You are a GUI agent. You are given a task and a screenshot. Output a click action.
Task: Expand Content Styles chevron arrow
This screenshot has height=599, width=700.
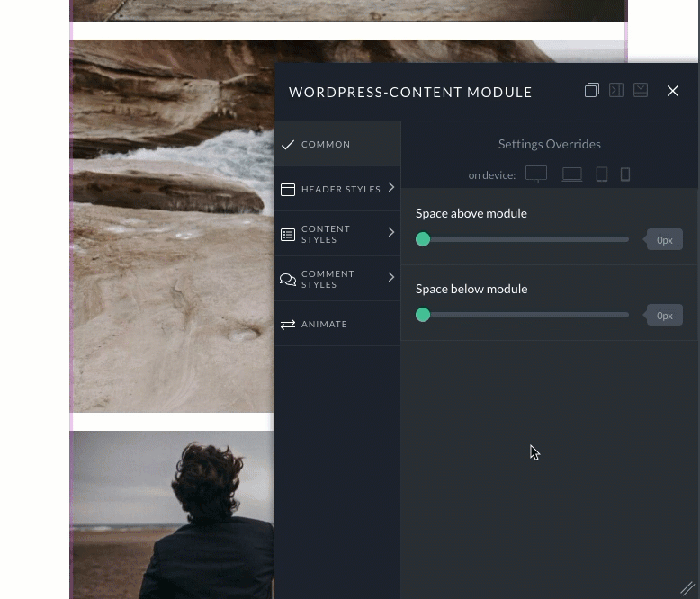[391, 232]
